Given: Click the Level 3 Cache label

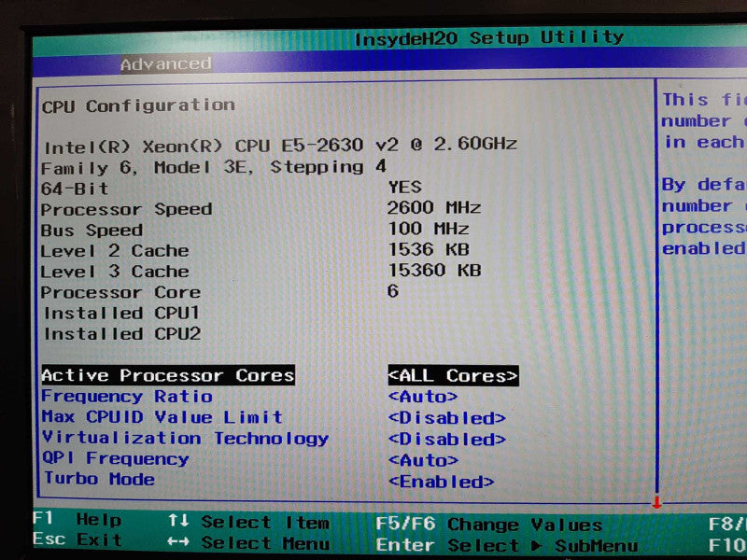Looking at the screenshot, I should [115, 272].
